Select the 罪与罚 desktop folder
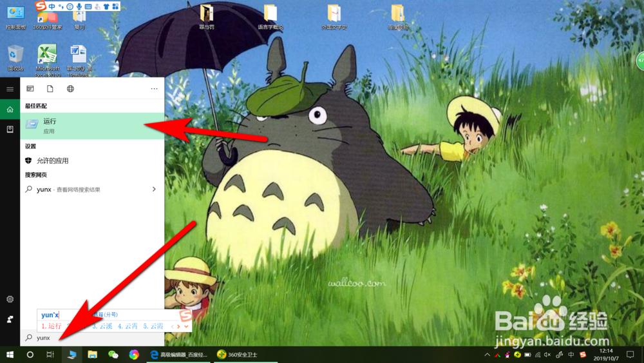This screenshot has height=363, width=644. pyautogui.click(x=207, y=17)
